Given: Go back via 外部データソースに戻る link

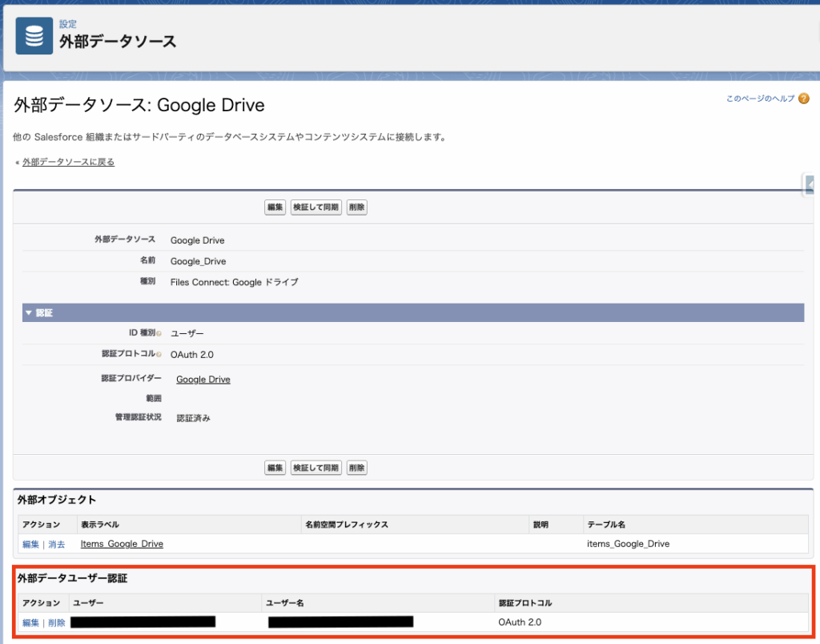Looking at the screenshot, I should point(68,162).
